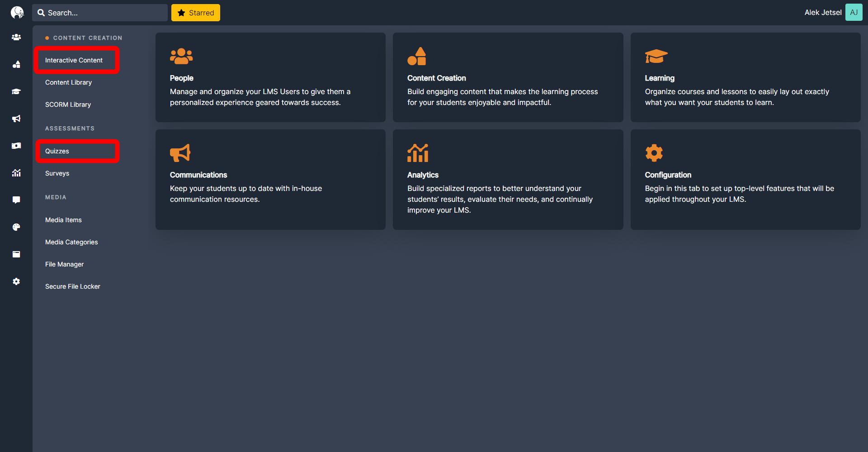Open the Learning card title
The width and height of the screenshot is (868, 452).
point(660,78)
